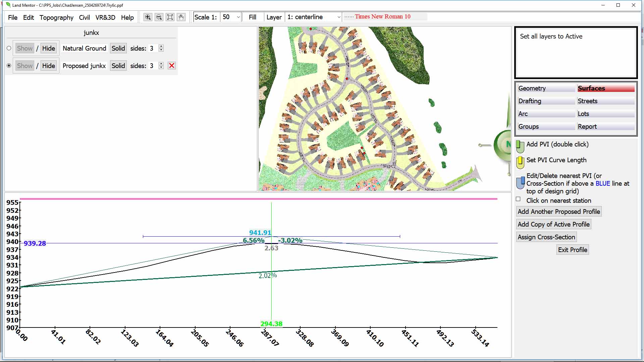Click the blue Edit/Delete nearest PVI icon

[520, 182]
